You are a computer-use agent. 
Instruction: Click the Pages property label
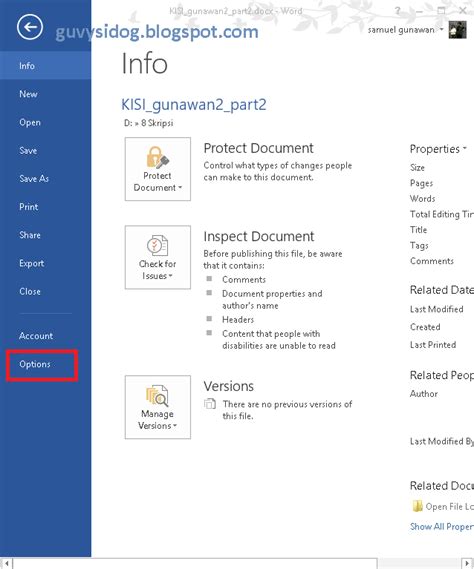click(x=421, y=183)
